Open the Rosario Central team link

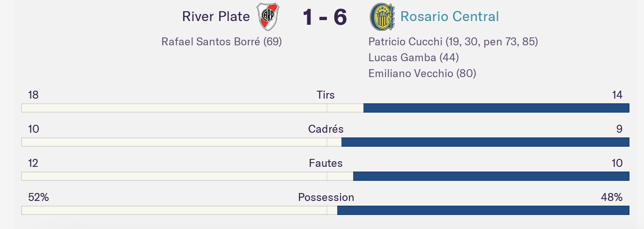click(x=450, y=17)
